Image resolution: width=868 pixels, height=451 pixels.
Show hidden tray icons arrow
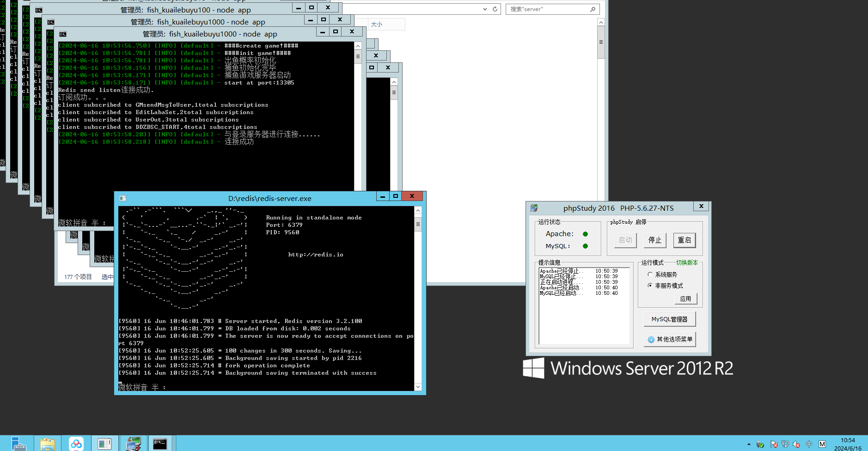749,445
